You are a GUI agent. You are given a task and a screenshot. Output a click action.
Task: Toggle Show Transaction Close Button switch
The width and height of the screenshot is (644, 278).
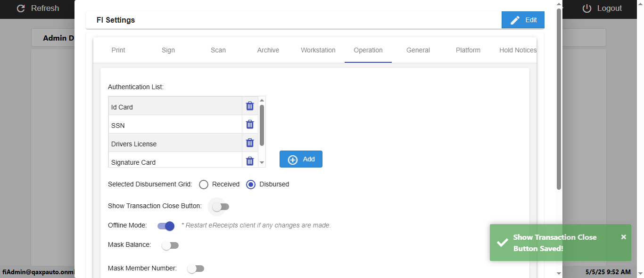click(x=220, y=207)
